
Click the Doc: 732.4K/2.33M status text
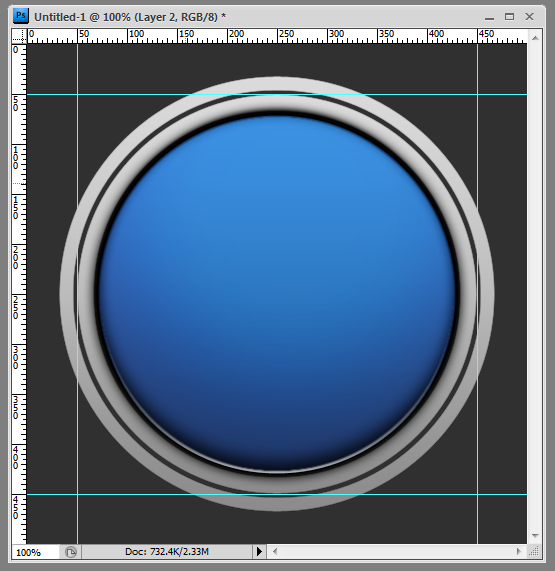pos(167,552)
